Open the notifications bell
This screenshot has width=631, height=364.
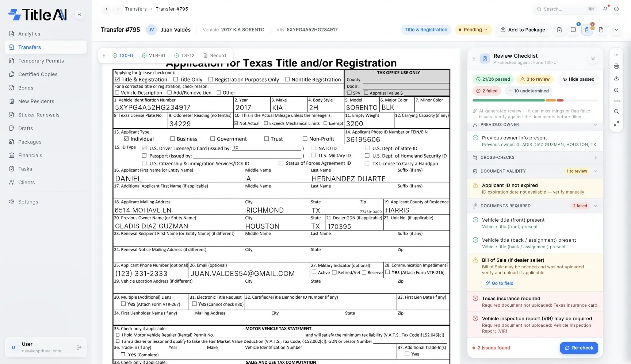[605, 9]
